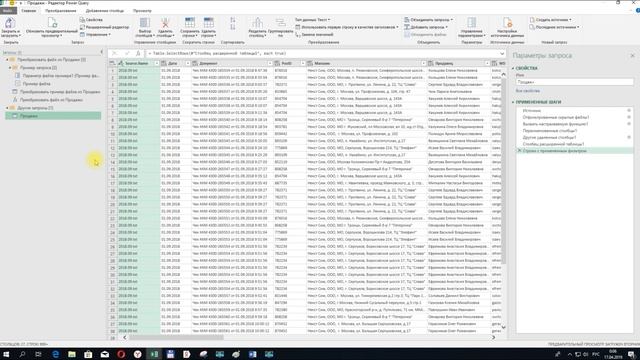640x360 pixels.
Task: Select the Sample File query
Action: 37,84
